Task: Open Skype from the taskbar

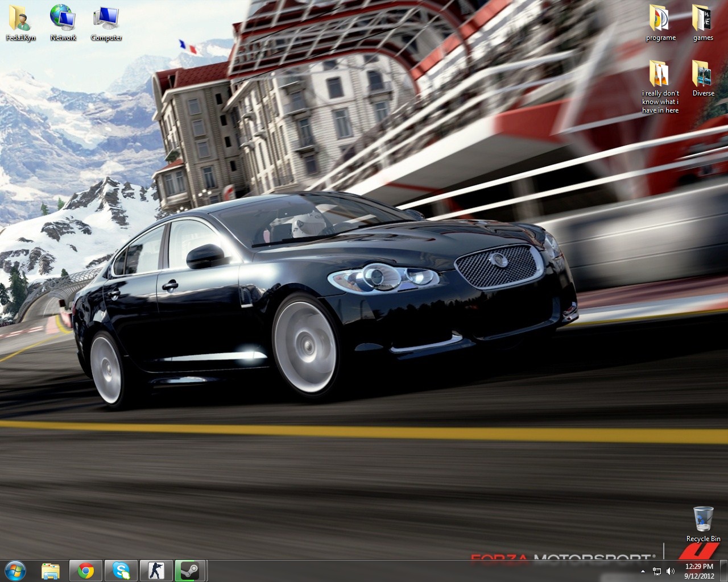Action: [121, 571]
